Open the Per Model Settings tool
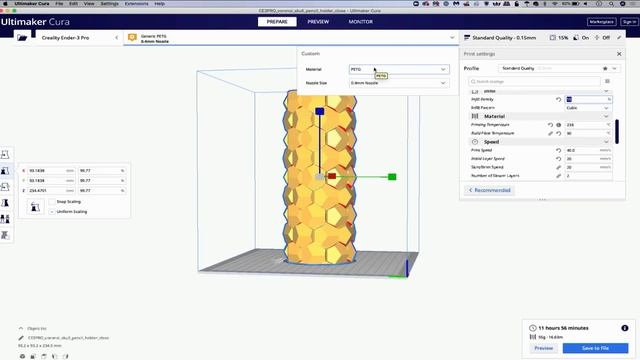 (5, 219)
